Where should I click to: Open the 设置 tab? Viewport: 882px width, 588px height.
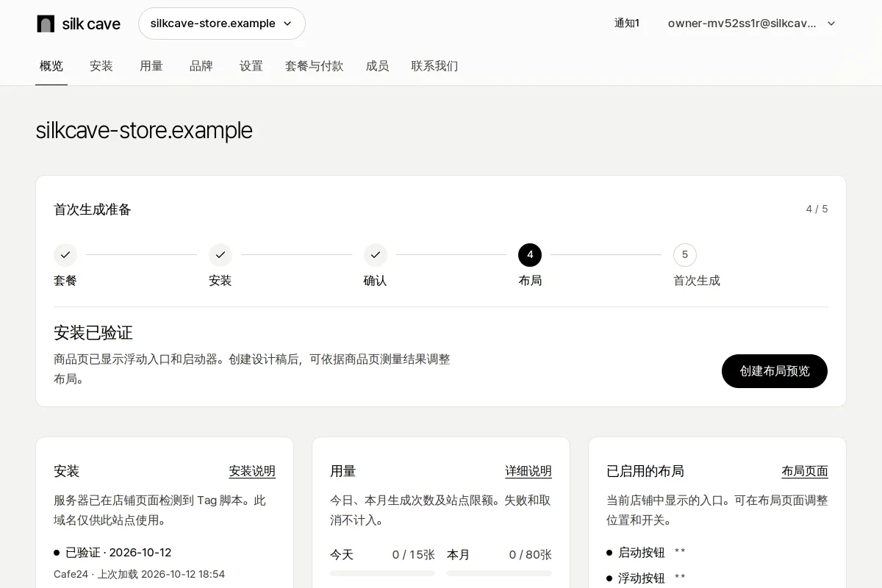[251, 66]
